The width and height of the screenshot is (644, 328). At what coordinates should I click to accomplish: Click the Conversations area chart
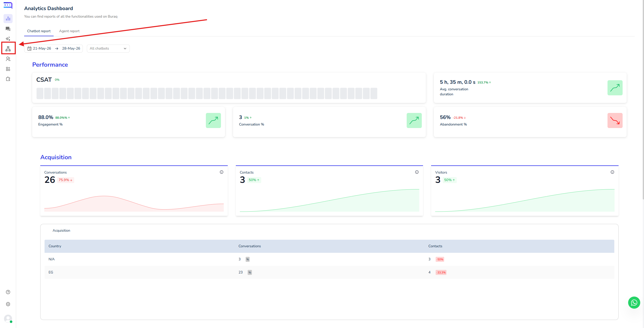click(x=134, y=203)
